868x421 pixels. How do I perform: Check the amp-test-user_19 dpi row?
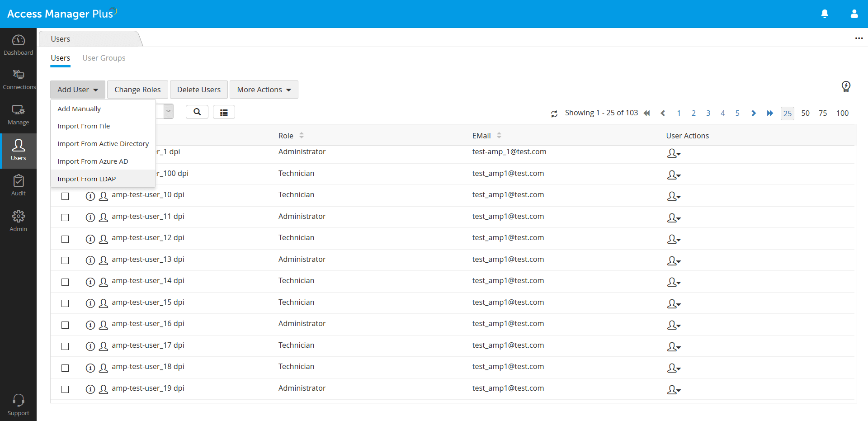point(65,389)
